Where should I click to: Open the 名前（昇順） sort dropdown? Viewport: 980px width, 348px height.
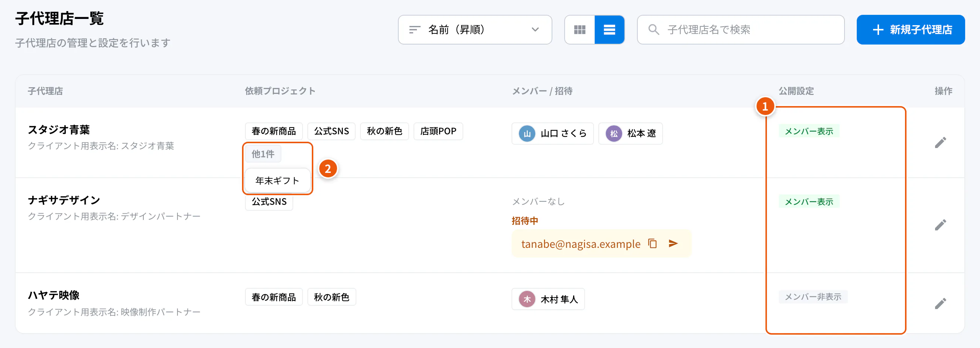click(x=475, y=30)
